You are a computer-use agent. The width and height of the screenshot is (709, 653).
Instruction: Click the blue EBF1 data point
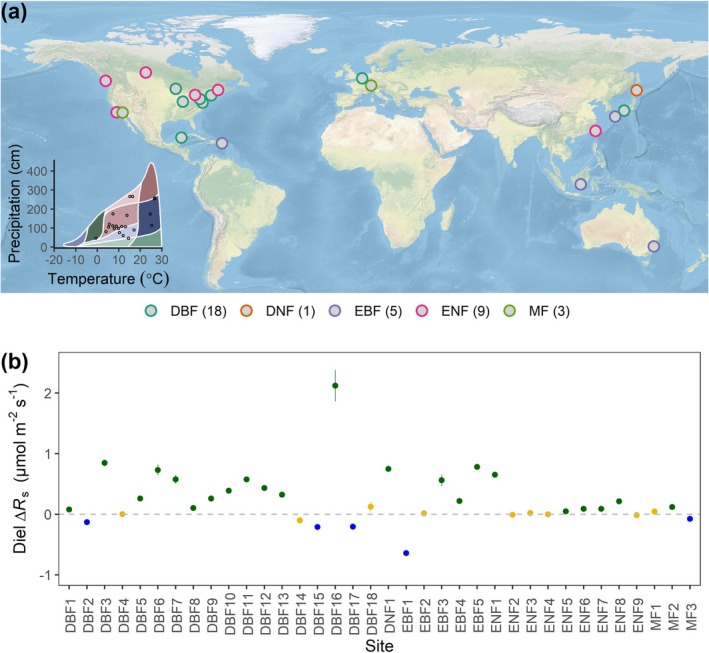[x=406, y=553]
